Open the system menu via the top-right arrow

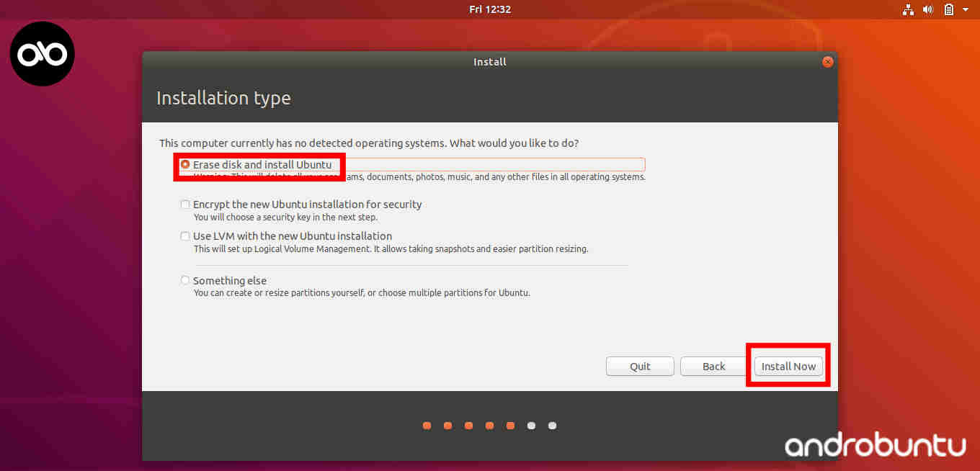point(966,9)
